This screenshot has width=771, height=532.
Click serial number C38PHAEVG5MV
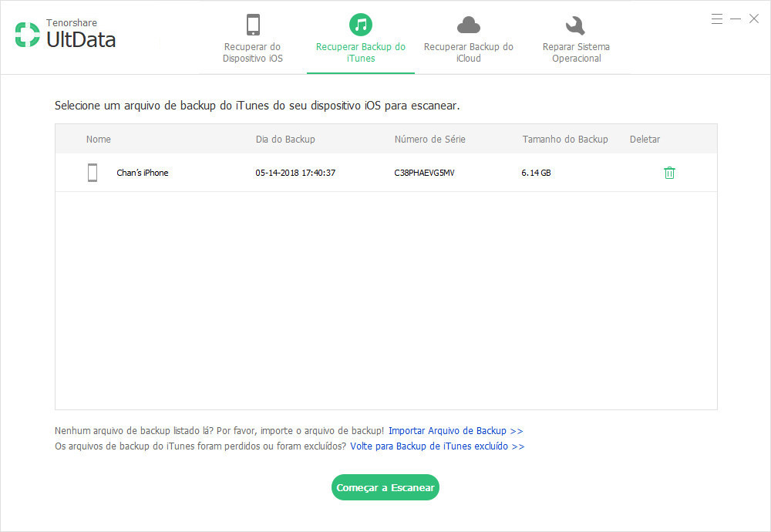pyautogui.click(x=424, y=173)
